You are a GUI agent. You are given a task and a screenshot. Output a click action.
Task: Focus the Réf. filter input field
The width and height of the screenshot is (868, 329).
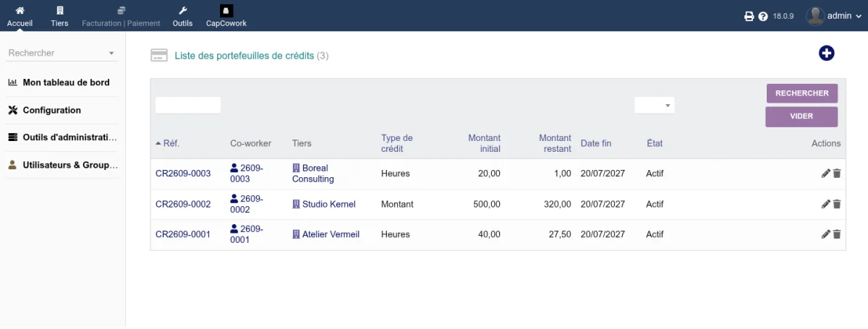click(188, 105)
